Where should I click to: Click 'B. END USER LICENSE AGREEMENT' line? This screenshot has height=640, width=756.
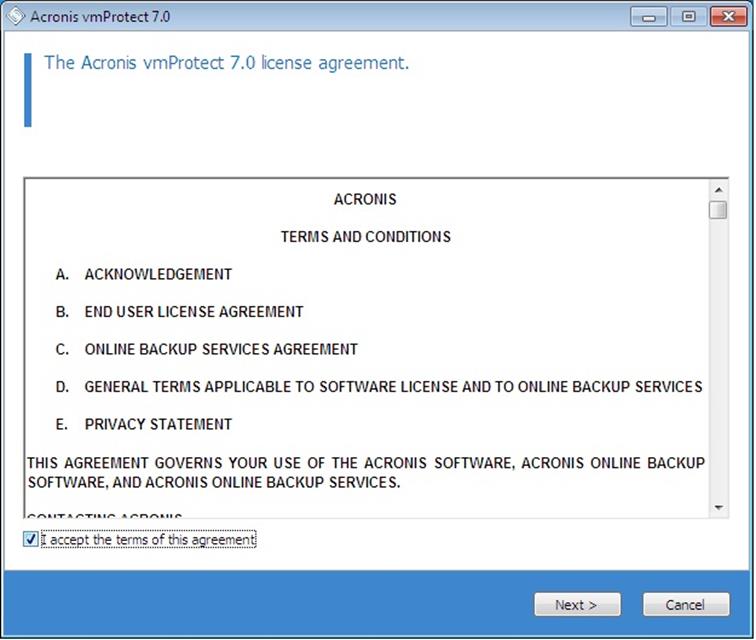[179, 312]
